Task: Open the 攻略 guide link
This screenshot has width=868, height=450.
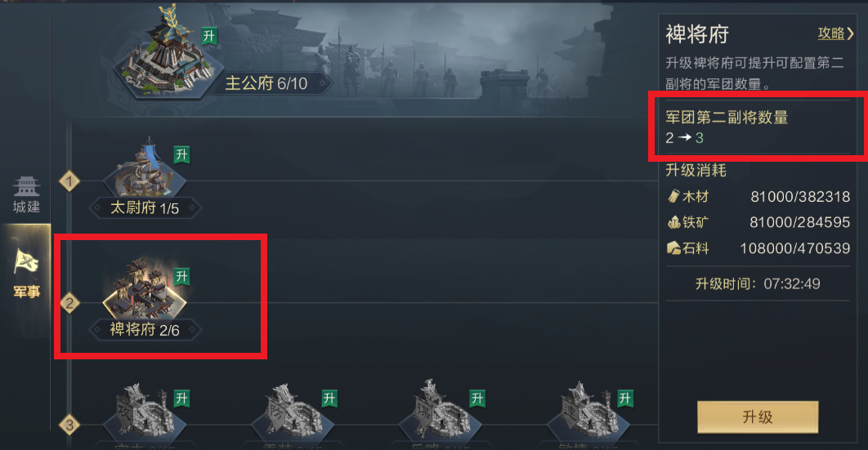Action: tap(835, 33)
